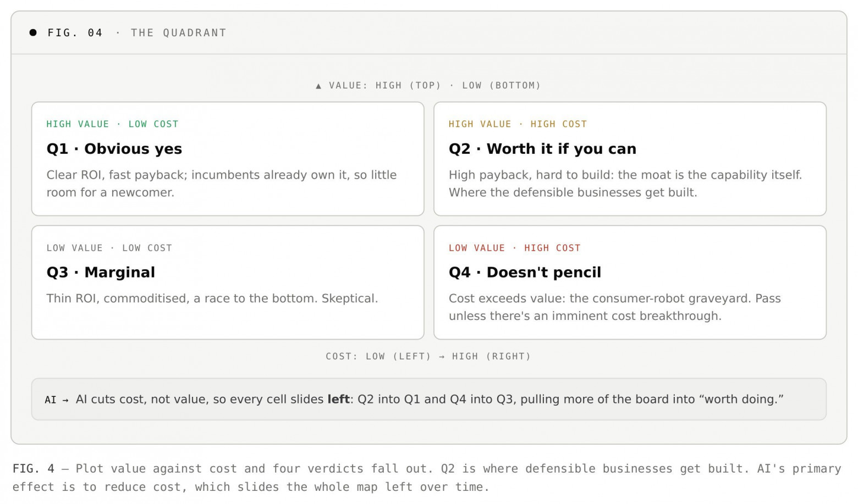This screenshot has width=858, height=504.
Task: Click the Q2 description about defensible businesses
Action: click(x=625, y=184)
